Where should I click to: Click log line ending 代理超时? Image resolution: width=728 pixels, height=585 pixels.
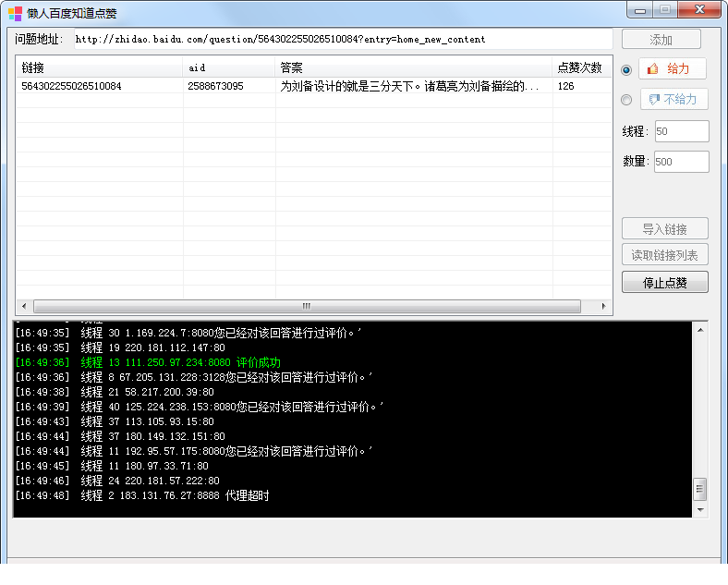pos(142,495)
